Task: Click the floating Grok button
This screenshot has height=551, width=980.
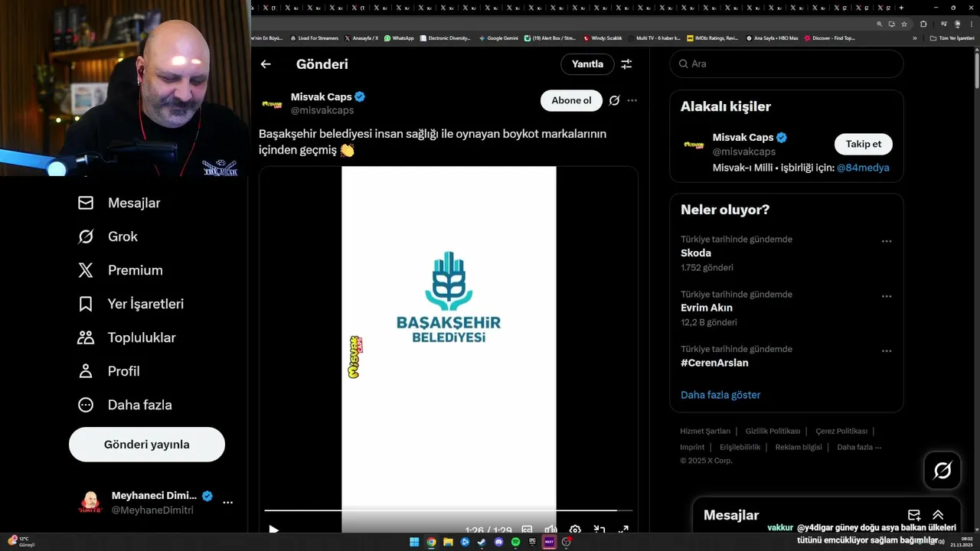Action: coord(942,471)
